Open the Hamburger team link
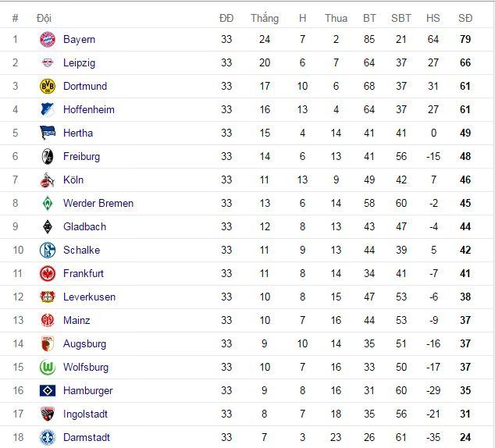The image size is (495, 448). click(x=87, y=391)
